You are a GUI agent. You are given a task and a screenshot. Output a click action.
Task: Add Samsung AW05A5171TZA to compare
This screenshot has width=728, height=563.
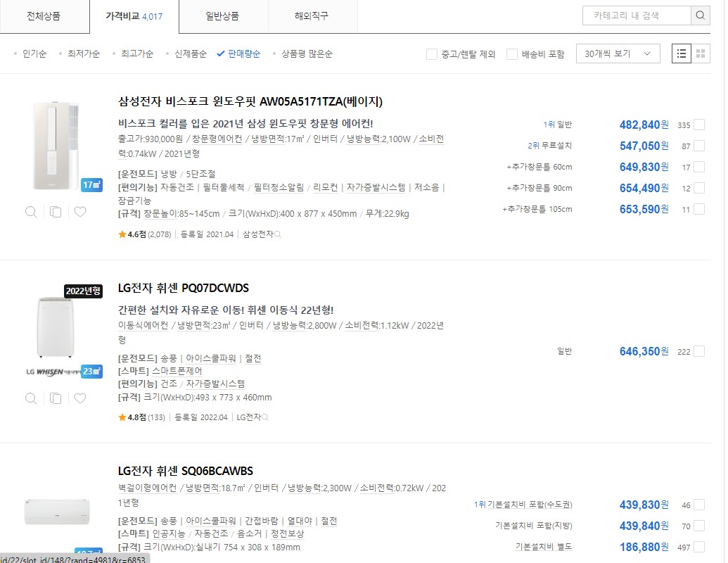click(56, 213)
